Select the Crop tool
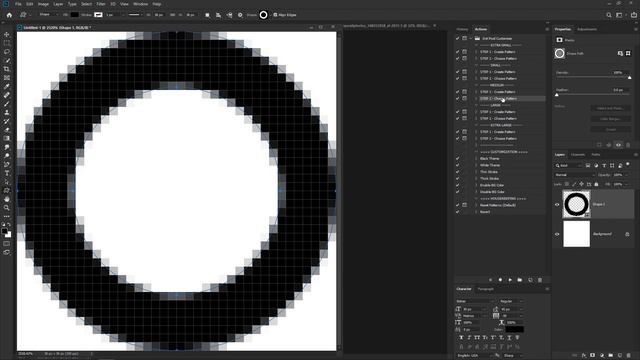 coord(7,69)
